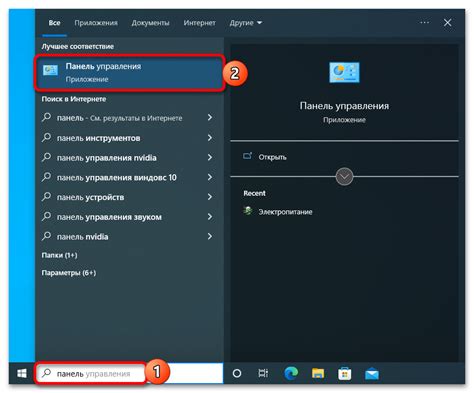Image resolution: width=474 pixels, height=393 pixels.
Task: Click Открыть to launch Control Panel
Action: pos(272,157)
